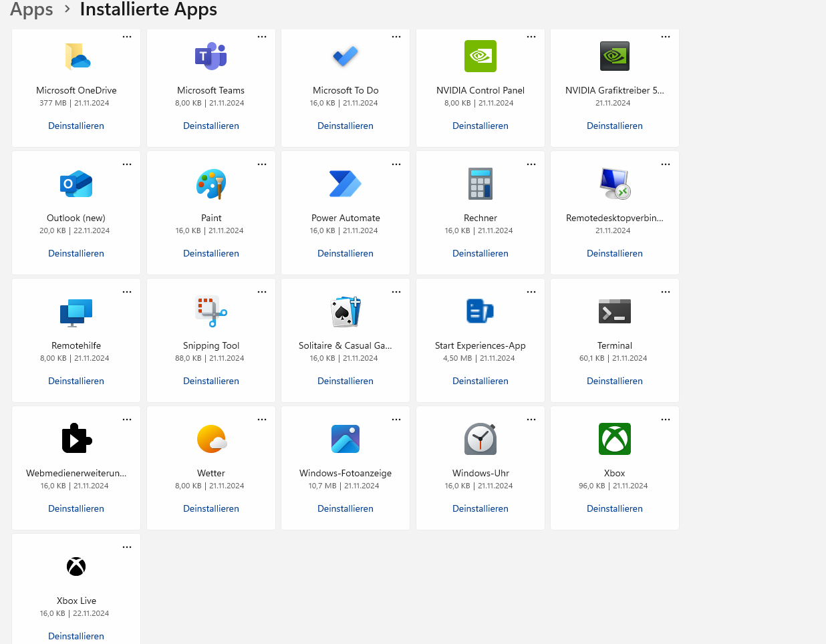Click '377 MB | 21.11.2024' size text

pos(74,103)
